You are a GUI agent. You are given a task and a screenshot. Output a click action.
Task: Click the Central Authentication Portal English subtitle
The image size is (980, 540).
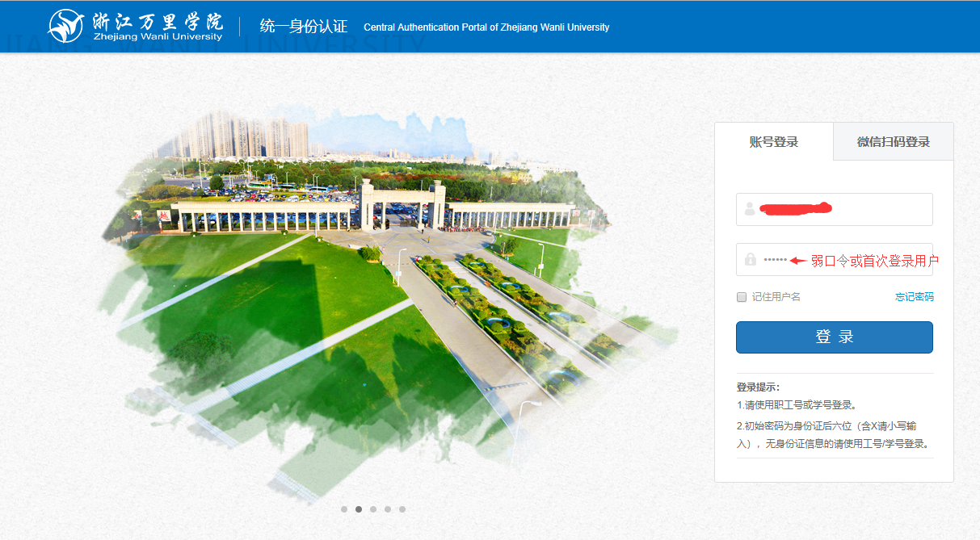coord(486,27)
